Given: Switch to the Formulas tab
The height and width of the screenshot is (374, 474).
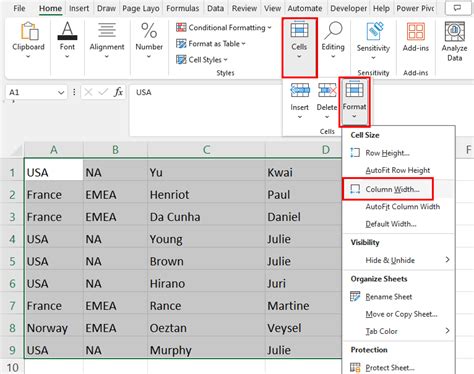Looking at the screenshot, I should pyautogui.click(x=183, y=8).
